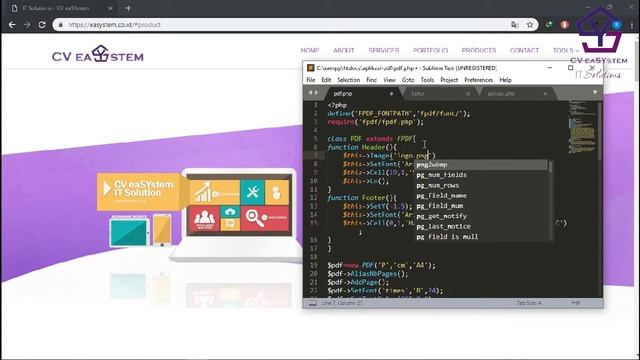Open a new Chrome tab

(x=128, y=8)
